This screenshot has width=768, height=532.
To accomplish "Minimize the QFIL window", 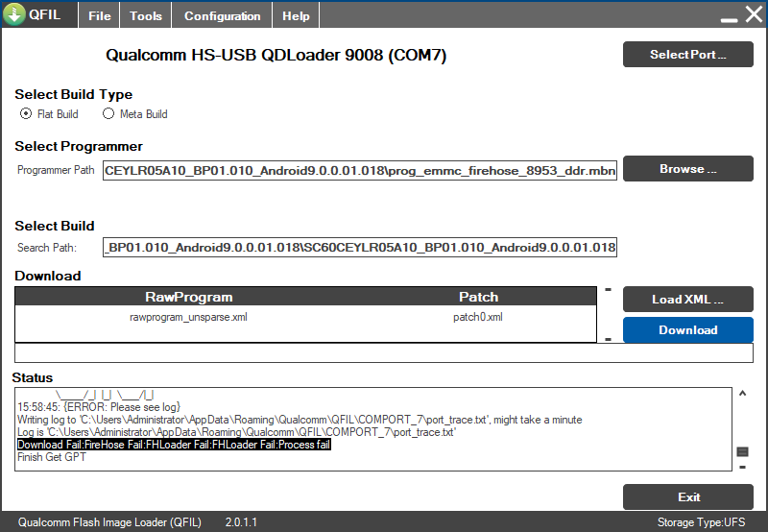I will pos(729,19).
